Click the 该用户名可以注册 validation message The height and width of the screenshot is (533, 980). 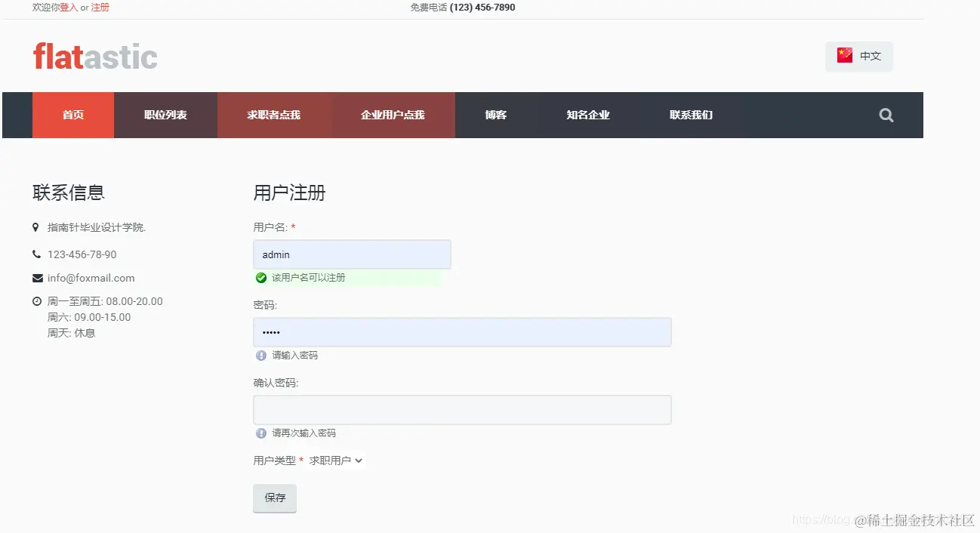click(309, 278)
